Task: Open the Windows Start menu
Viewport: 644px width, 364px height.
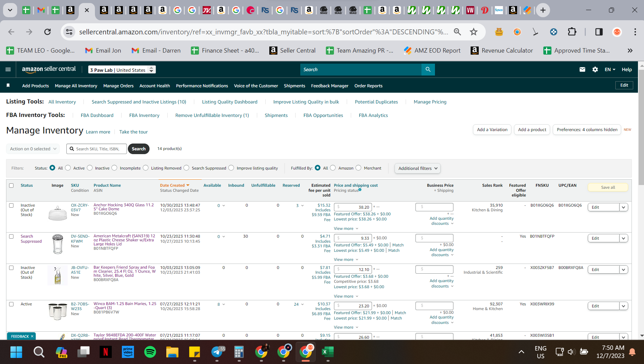Action: click(x=16, y=352)
